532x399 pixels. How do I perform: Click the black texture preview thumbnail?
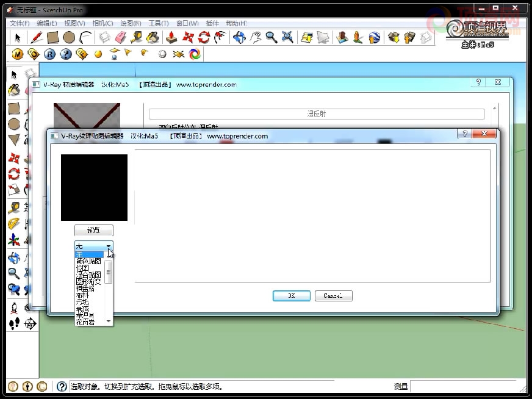pos(95,188)
